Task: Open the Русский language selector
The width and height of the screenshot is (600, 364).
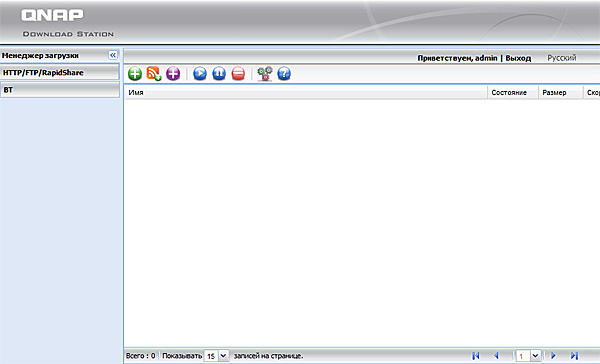Action: pos(561,58)
